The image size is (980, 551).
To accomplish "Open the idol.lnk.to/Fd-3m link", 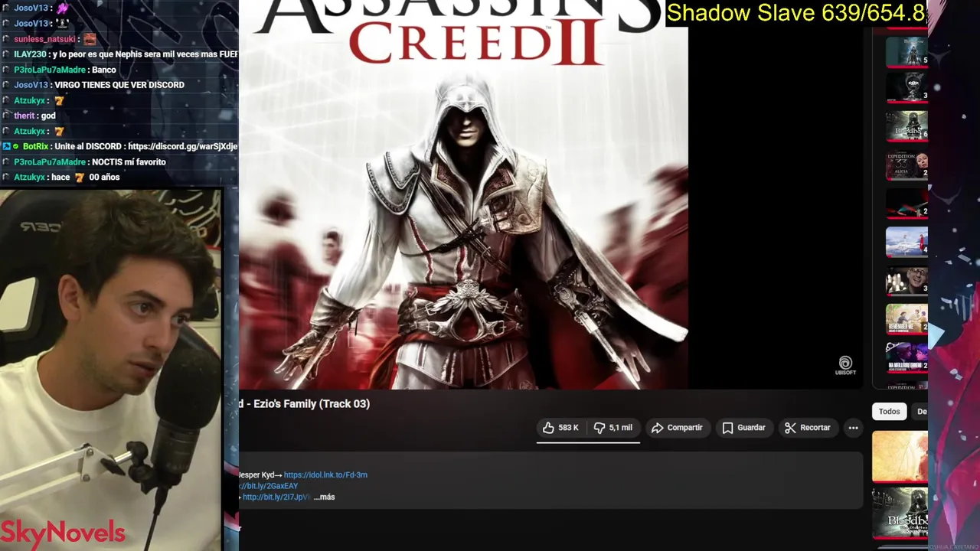I will (325, 475).
